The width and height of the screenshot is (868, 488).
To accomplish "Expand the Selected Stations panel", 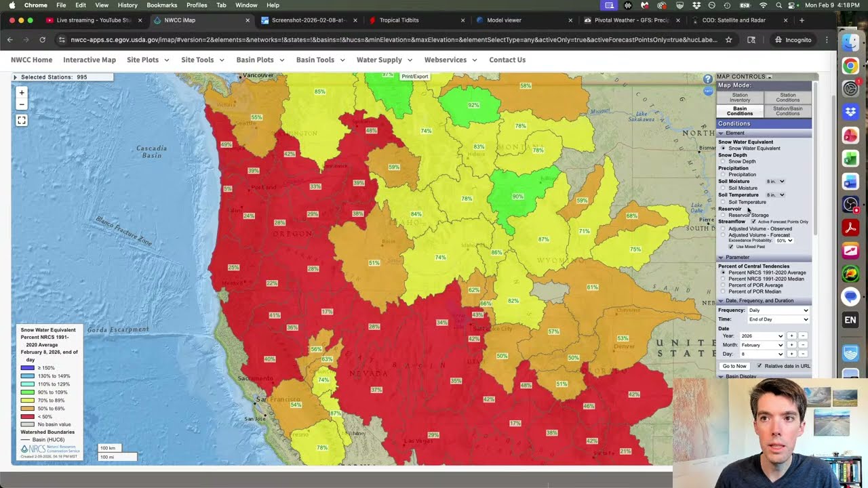I will coord(15,77).
